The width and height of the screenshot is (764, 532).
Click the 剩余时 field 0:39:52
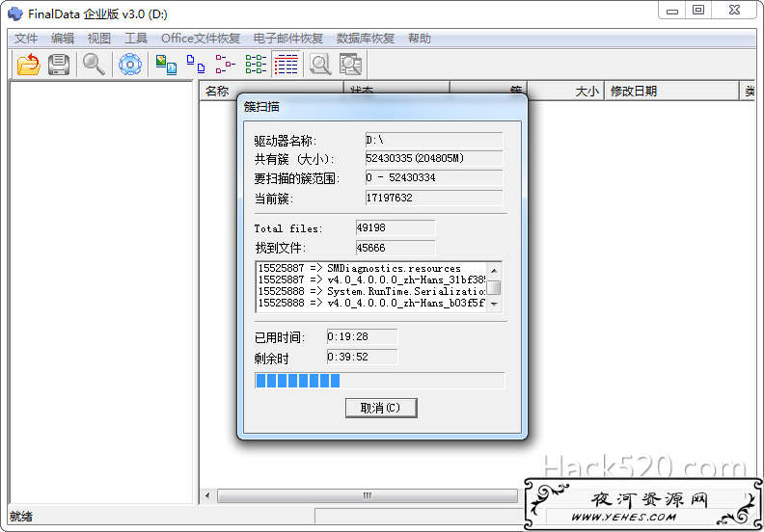tap(362, 357)
